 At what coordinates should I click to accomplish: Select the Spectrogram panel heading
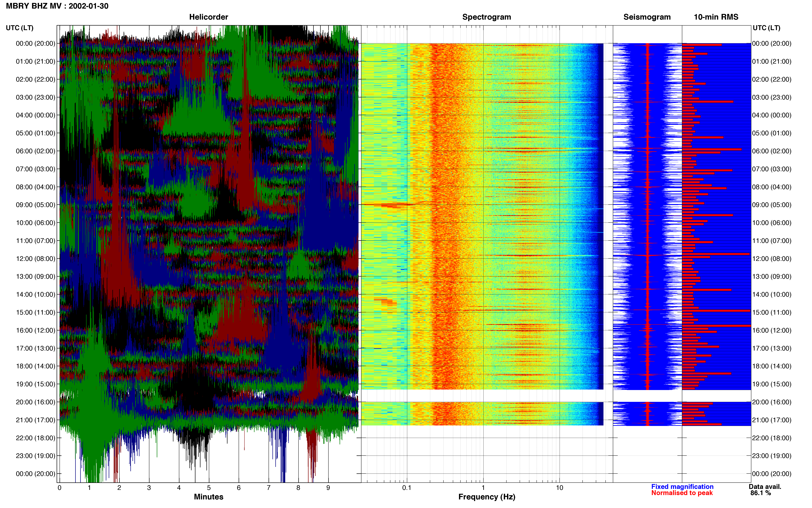tap(487, 17)
